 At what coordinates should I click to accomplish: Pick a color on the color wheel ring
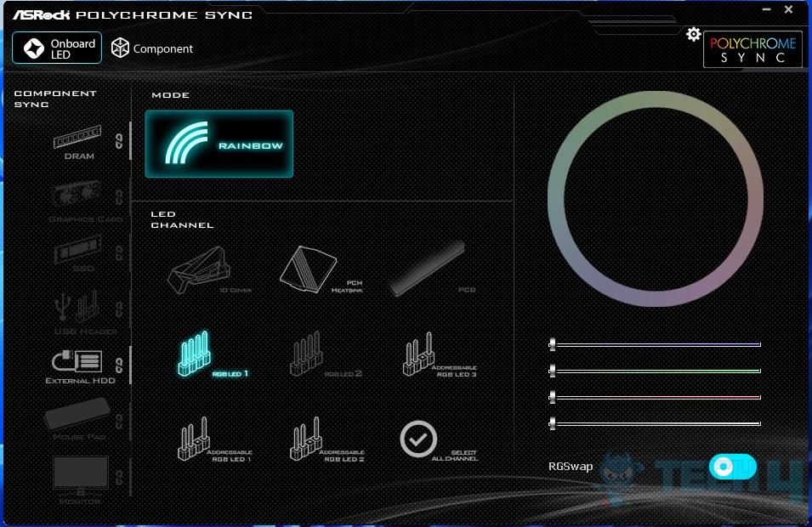(655, 99)
